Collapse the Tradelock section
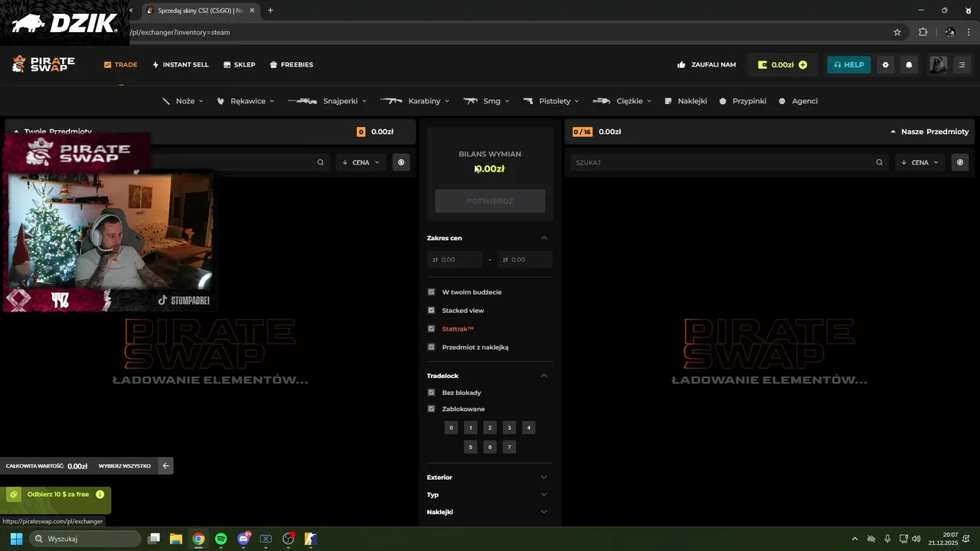980x551 pixels. click(x=544, y=376)
